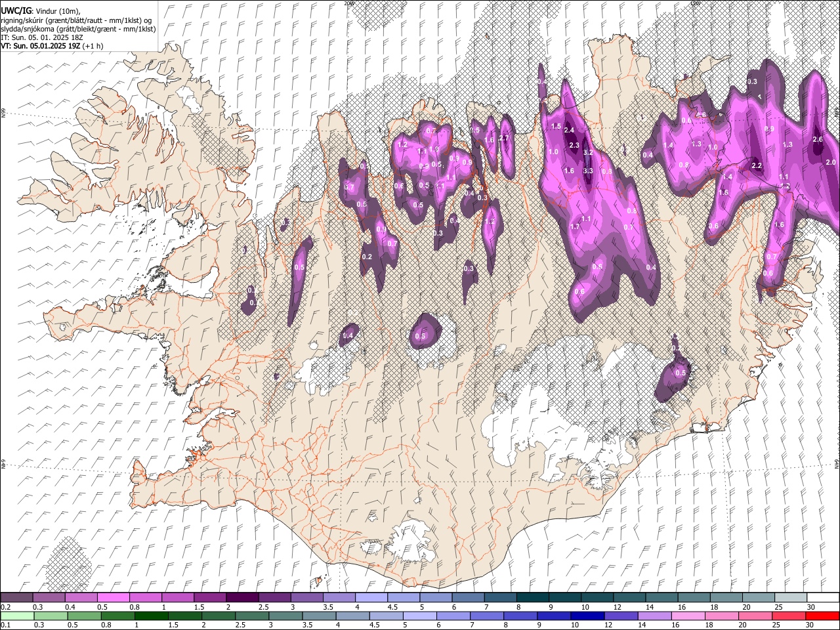Click the '30' label in the bottom legend row
The width and height of the screenshot is (840, 630).
pyautogui.click(x=810, y=625)
